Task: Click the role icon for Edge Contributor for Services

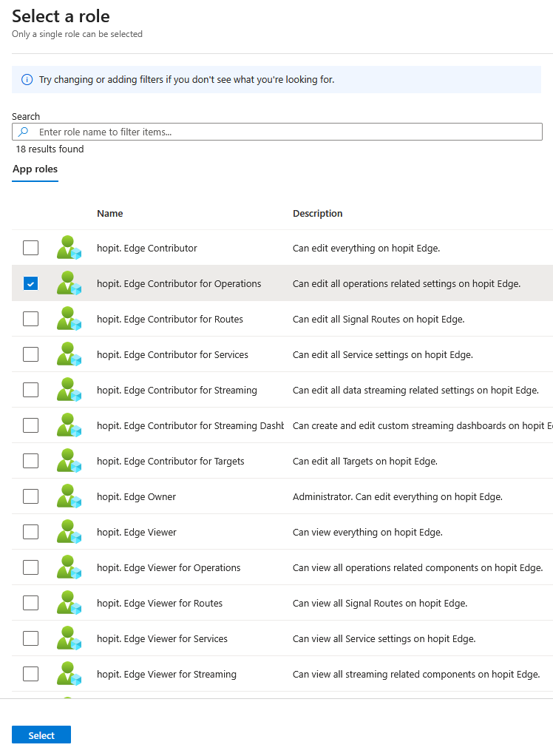Action: tap(69, 354)
